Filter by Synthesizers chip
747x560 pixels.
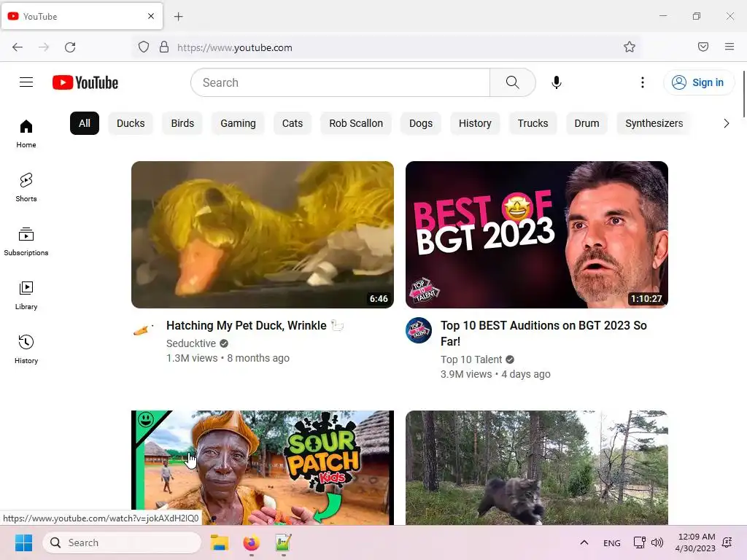coord(654,123)
